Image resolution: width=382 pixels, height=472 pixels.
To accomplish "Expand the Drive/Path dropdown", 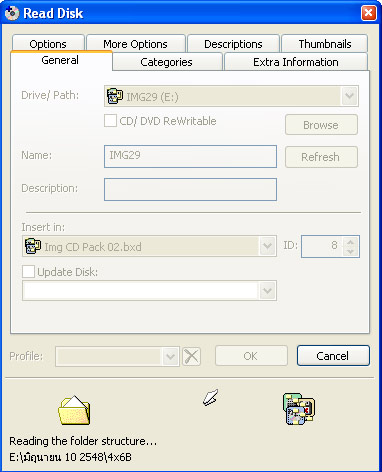I will (349, 96).
